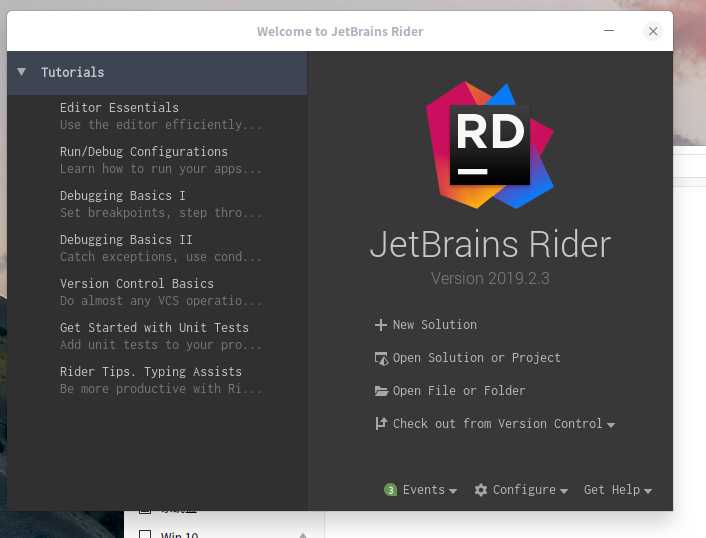Create a New Solution
The height and width of the screenshot is (538, 706).
[x=425, y=325]
